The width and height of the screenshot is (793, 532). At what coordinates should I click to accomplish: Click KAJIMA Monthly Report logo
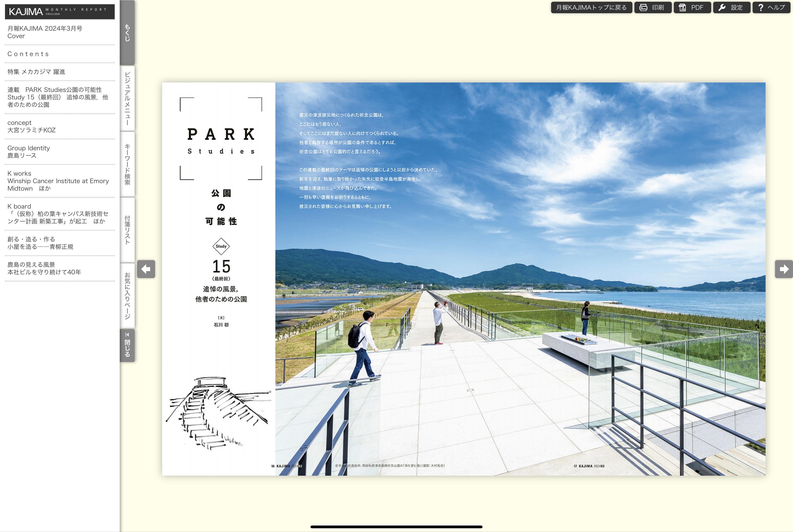[59, 11]
